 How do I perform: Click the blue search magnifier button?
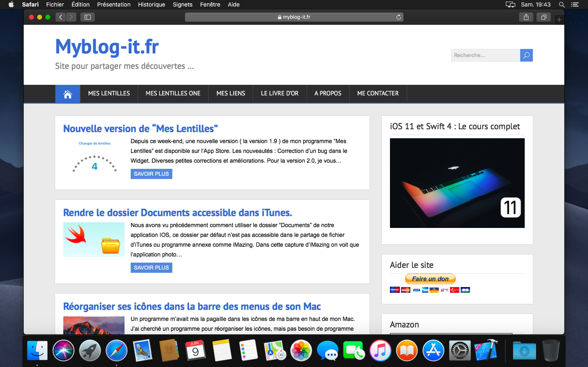526,55
